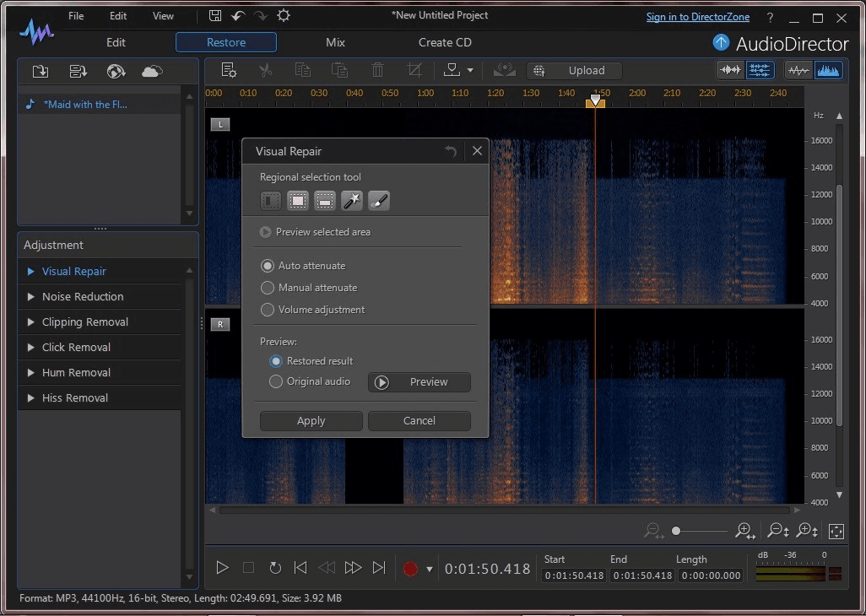Select the Manual attenuate option
866x616 pixels.
(268, 288)
